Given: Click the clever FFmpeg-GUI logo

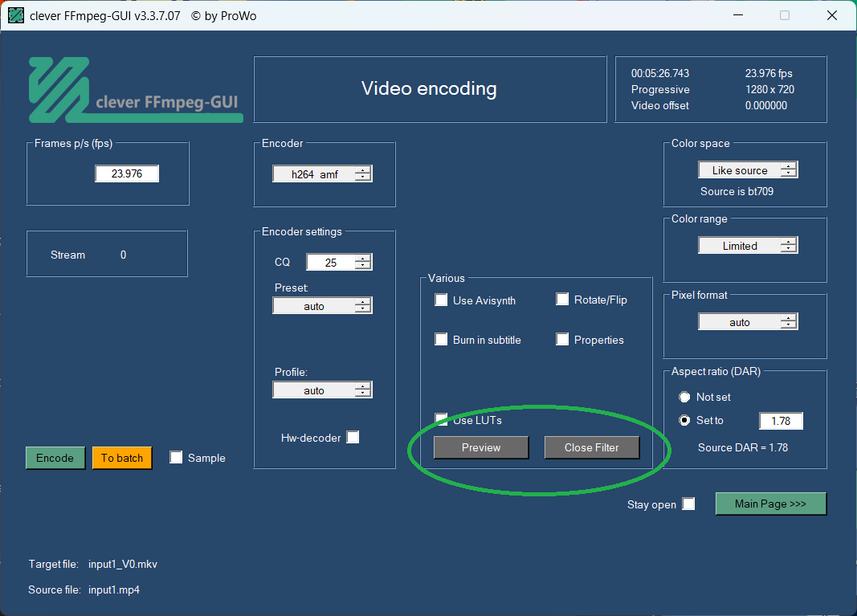Looking at the screenshot, I should [136, 90].
